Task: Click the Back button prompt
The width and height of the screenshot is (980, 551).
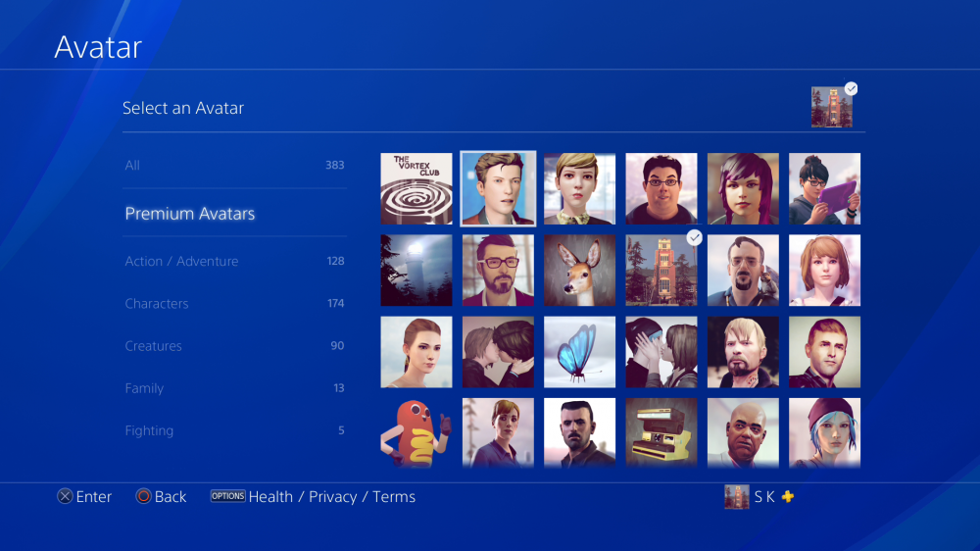Action: tap(162, 497)
